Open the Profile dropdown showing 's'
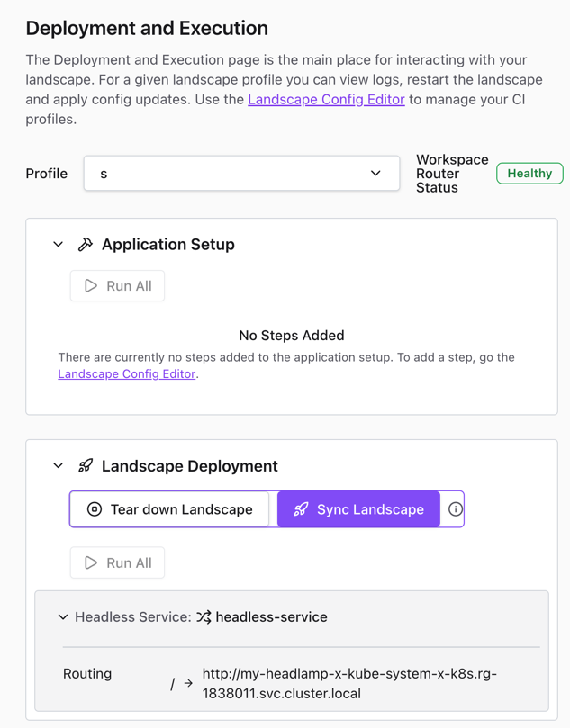 pos(241,173)
